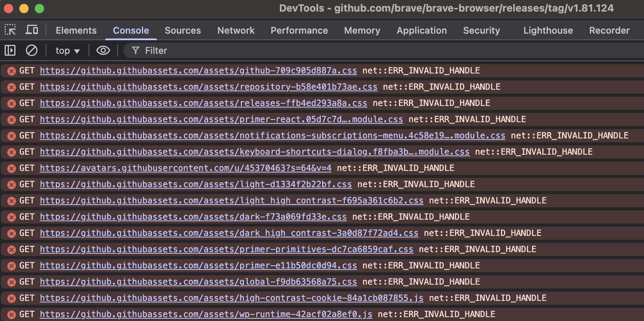Switch to the Elements tab
Image resolution: width=644 pixels, height=321 pixels.
point(76,31)
